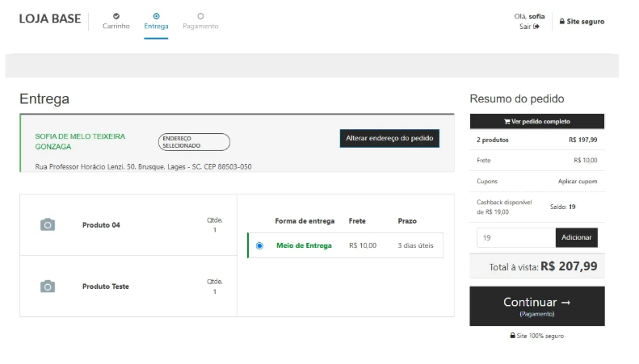Click the Meio de Entrega label
The image size is (639, 364).
[x=304, y=245]
